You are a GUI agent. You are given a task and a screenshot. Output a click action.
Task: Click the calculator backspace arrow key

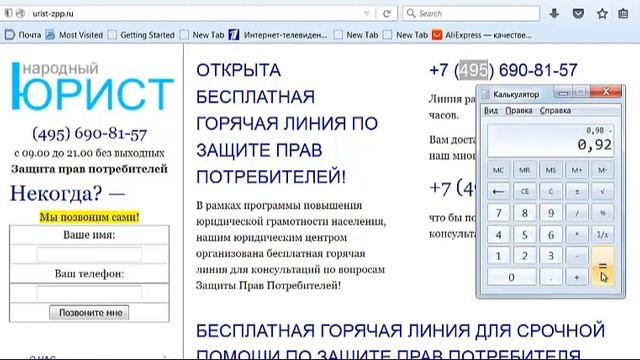coord(498,191)
